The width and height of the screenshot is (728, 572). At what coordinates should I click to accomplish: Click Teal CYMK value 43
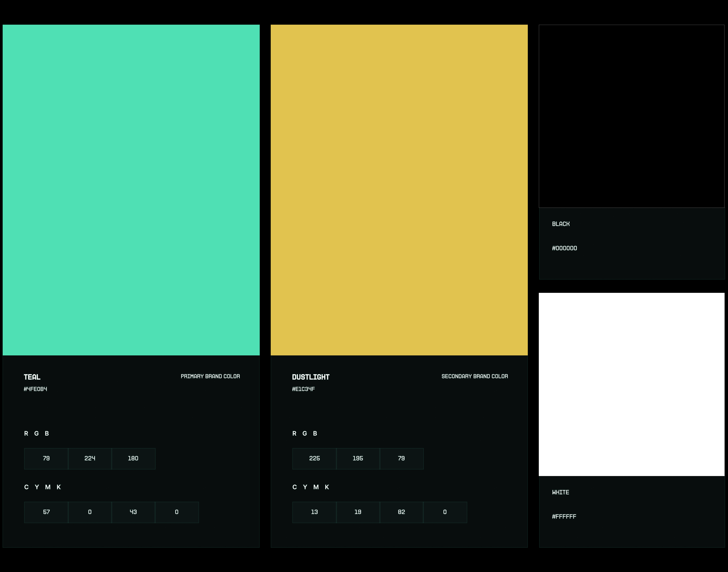pos(133,512)
